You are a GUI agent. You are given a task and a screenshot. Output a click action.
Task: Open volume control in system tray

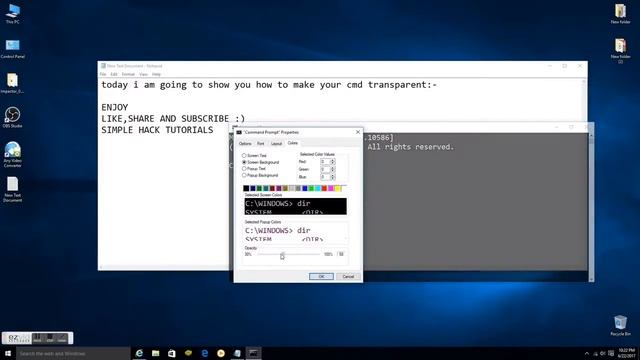point(603,353)
